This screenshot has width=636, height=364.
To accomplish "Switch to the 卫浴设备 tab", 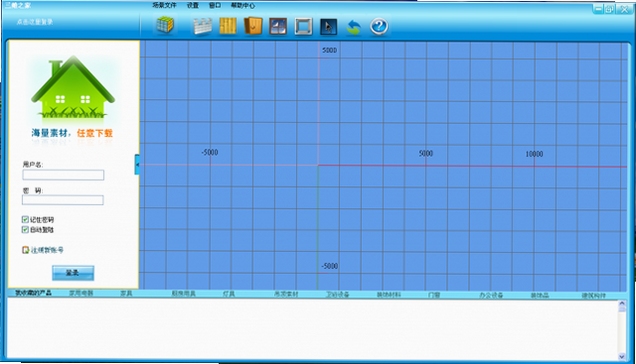I will point(337,294).
